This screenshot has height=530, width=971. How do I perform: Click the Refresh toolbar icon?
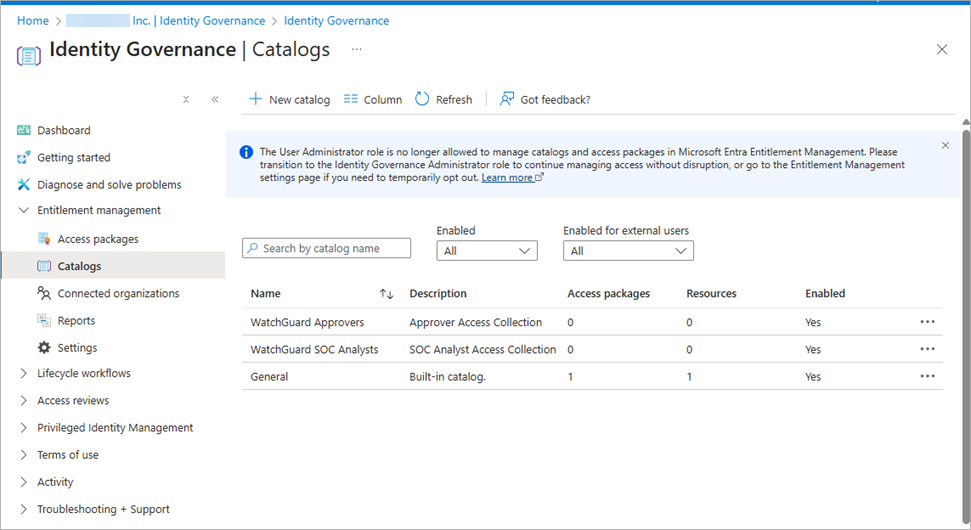point(422,99)
